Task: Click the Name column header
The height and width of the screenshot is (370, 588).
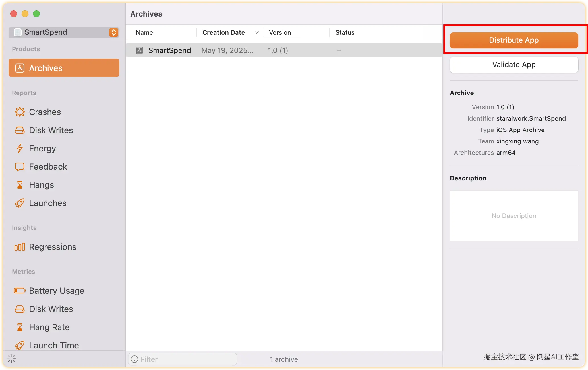Action: (x=144, y=32)
